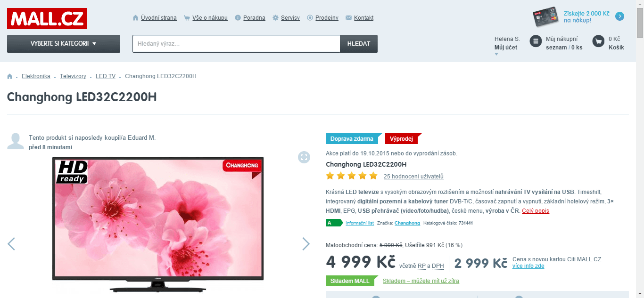Open Vše o nákupu link
The width and height of the screenshot is (644, 298).
tap(210, 18)
